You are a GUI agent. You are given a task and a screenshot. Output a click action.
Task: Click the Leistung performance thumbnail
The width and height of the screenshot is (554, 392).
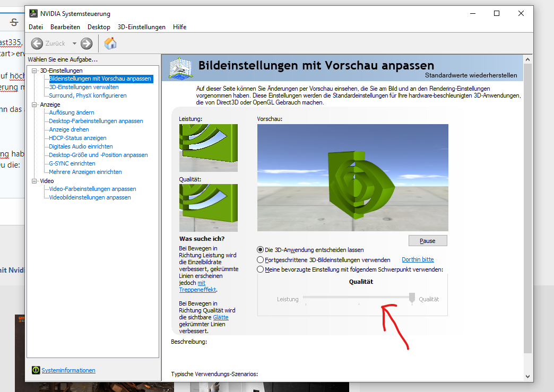208,147
